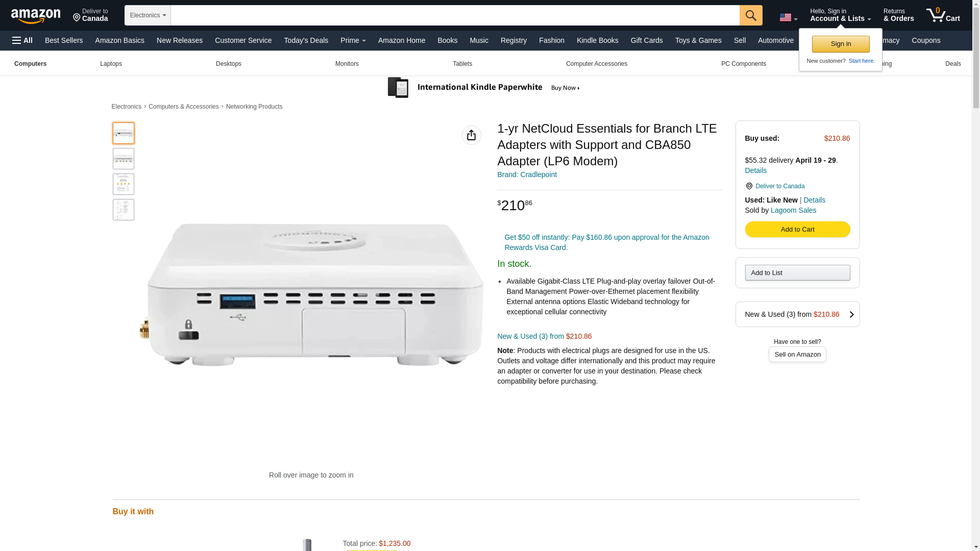Open the Lagoom Sales seller link
The image size is (980, 551).
(x=793, y=210)
